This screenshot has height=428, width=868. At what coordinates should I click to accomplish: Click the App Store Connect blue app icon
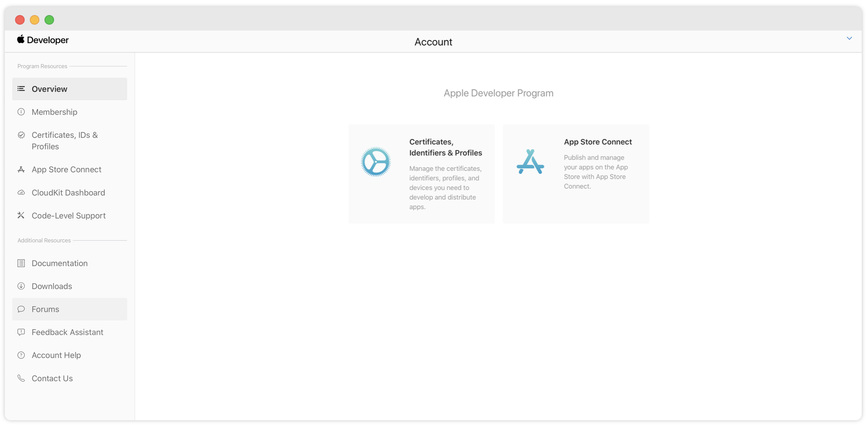[x=530, y=162]
